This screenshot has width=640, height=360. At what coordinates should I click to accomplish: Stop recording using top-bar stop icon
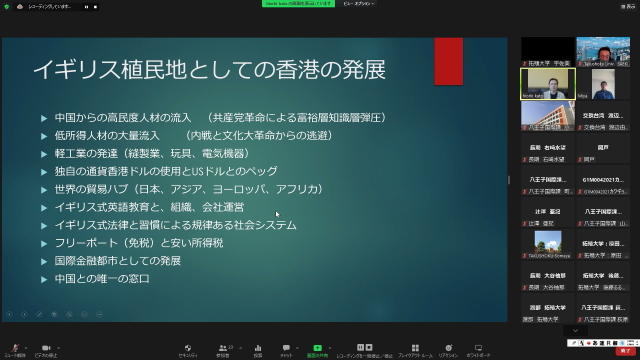pyautogui.click(x=96, y=7)
